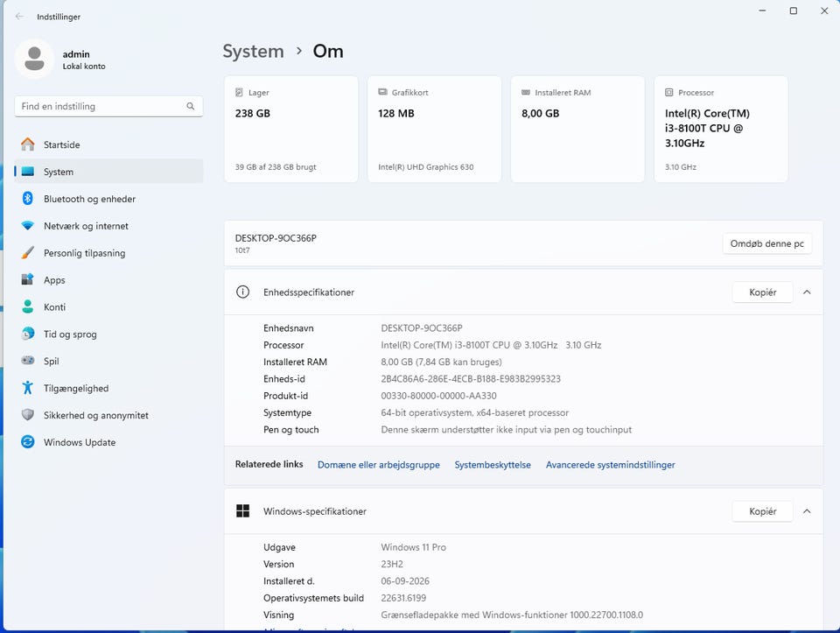
Task: Click the Installeret RAM 8,00 GB card
Action: point(577,129)
